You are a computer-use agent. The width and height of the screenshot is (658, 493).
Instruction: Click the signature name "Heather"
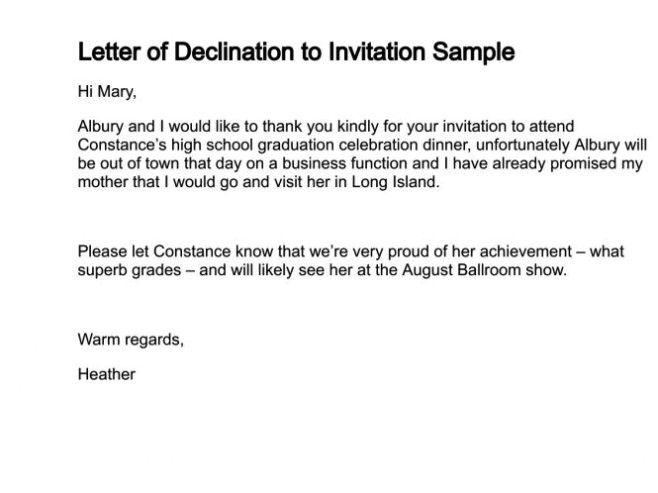click(x=106, y=375)
